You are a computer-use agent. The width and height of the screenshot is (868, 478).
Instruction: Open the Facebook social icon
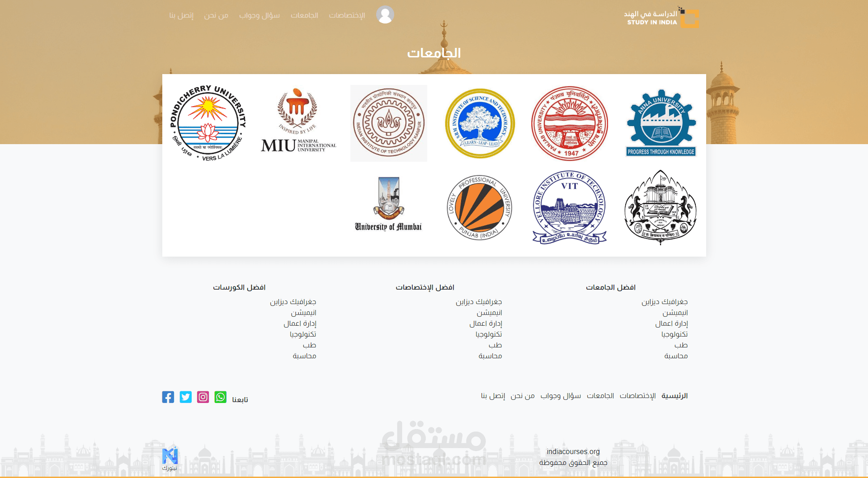168,397
